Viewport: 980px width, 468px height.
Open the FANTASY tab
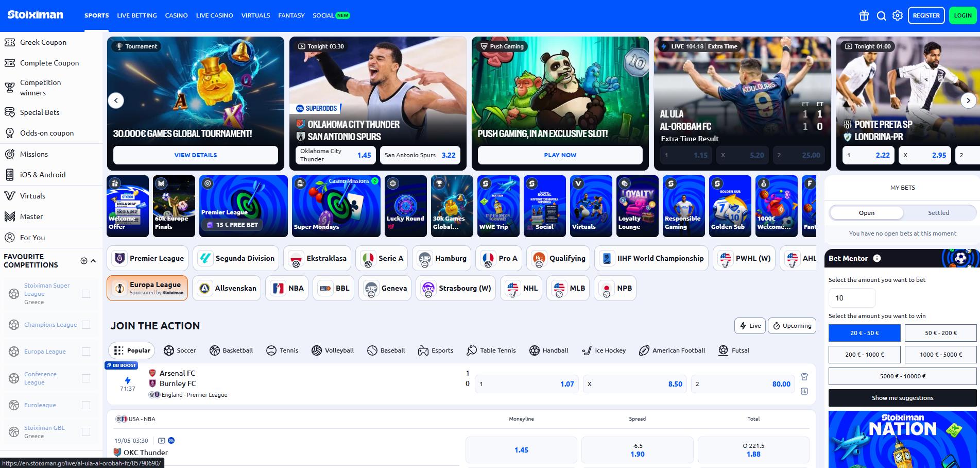tap(291, 15)
